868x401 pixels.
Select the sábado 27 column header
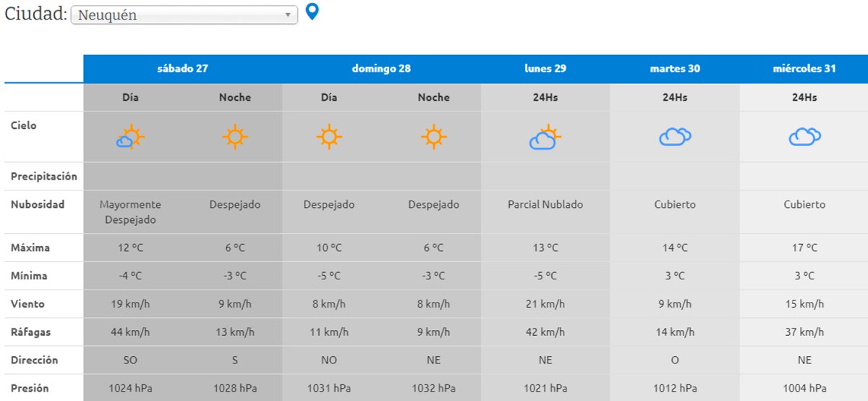point(182,69)
